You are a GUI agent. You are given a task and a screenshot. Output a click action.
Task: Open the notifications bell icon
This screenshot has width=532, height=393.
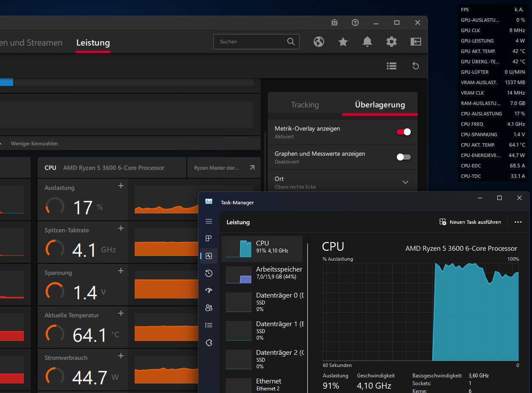(x=367, y=42)
